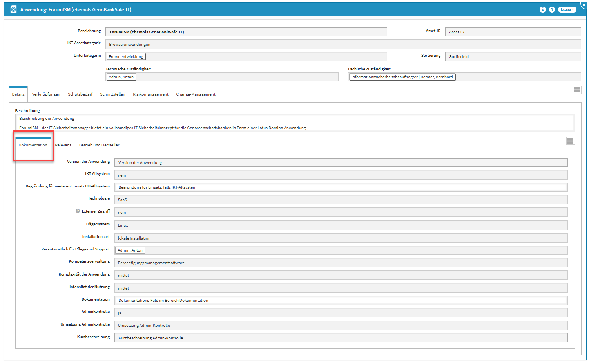The width and height of the screenshot is (589, 364).
Task: Open the IKT-Altsystem dropdown showing nein
Action: 341,175
